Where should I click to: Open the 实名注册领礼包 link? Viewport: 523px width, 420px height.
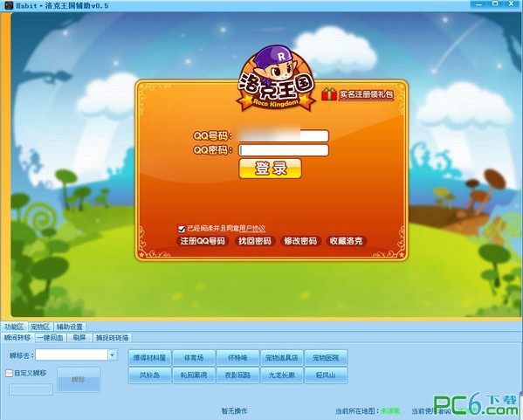(366, 95)
